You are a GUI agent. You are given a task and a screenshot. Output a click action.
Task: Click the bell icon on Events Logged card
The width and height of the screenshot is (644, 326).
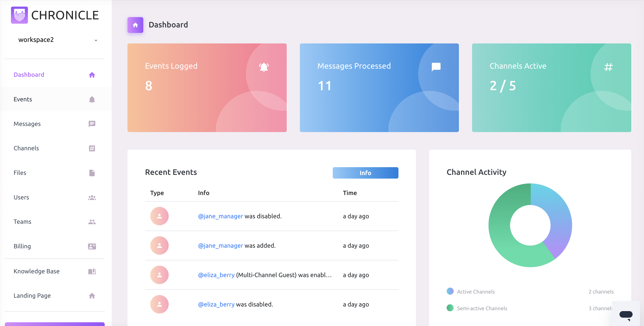point(264,67)
